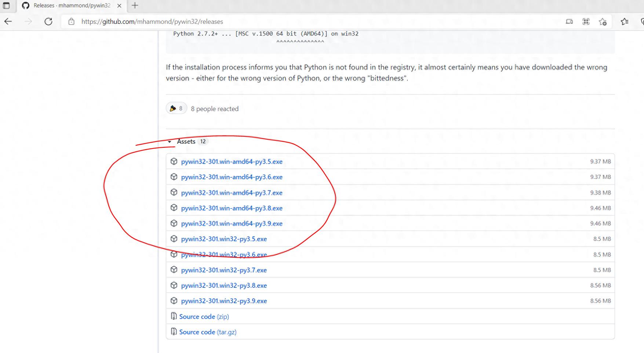
Task: Download pywin32-301.win-amd64-py3.8.exe
Action: [x=232, y=208]
